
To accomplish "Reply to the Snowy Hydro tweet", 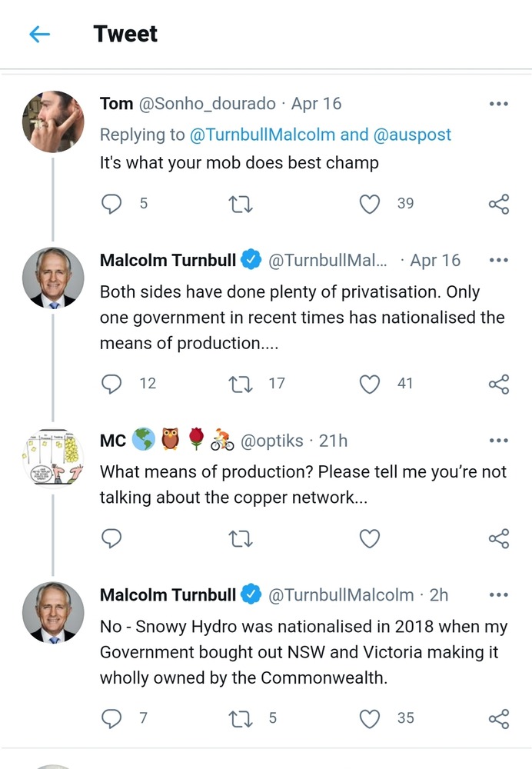I will click(112, 718).
